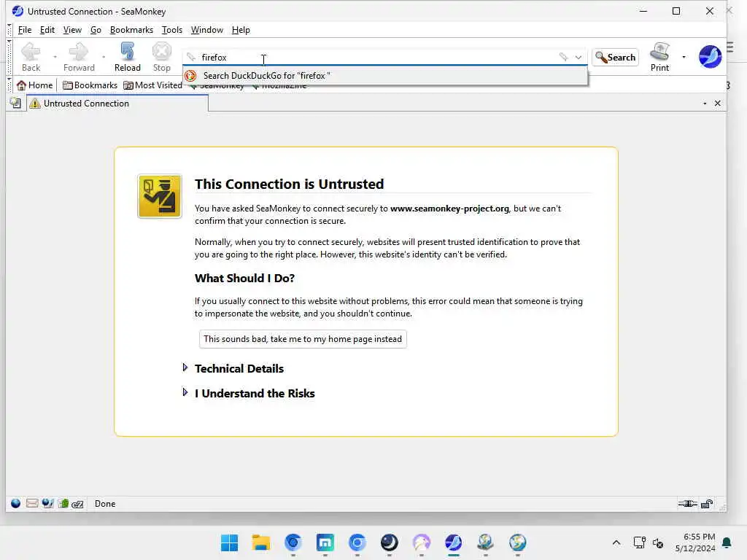Select the Untrusted Connection tab
This screenshot has height=560, width=747.
pyautogui.click(x=117, y=104)
